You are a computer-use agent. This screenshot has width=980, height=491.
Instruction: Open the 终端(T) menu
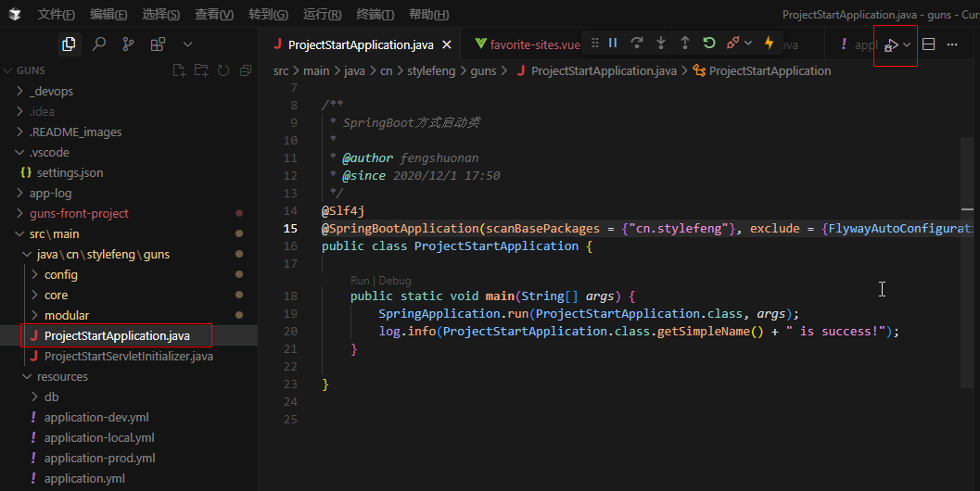pos(375,14)
